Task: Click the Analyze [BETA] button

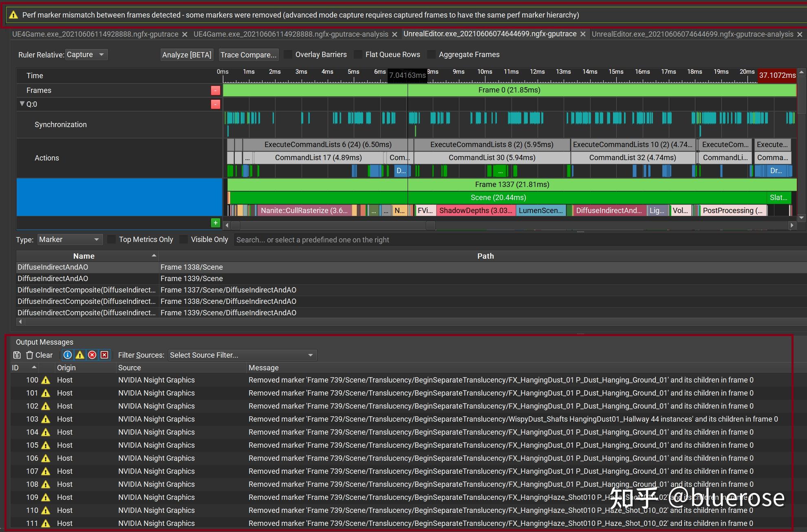Action: click(x=187, y=55)
